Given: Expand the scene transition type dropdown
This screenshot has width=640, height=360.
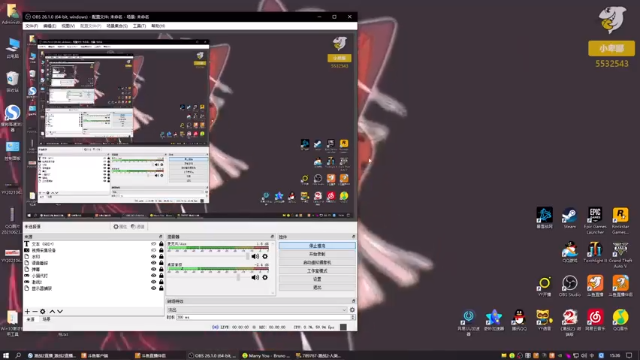Looking at the screenshot, I should tap(257, 310).
